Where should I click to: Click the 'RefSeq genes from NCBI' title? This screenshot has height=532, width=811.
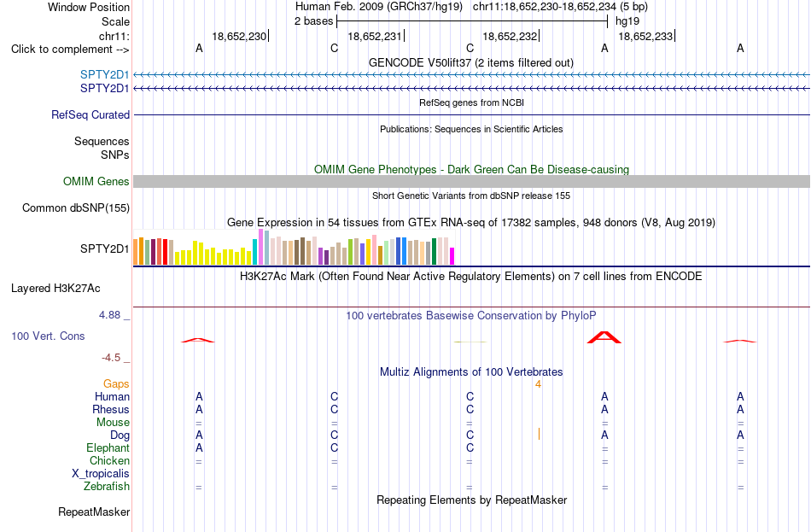click(472, 102)
